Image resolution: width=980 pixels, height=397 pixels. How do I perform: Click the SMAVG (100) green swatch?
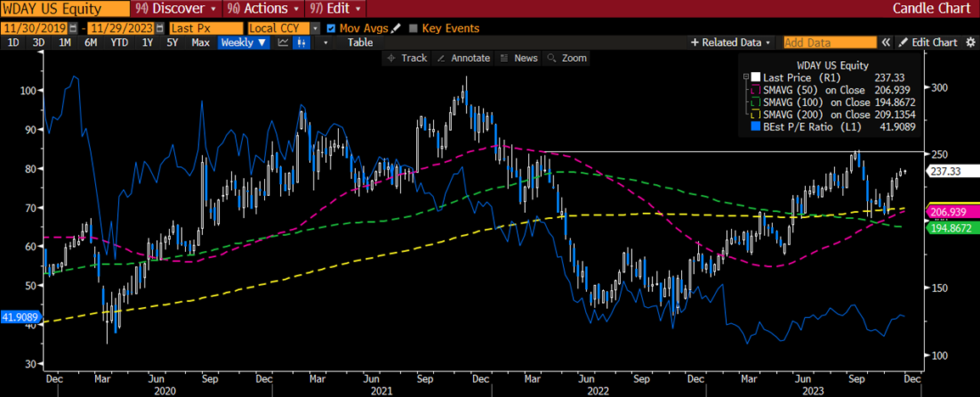(x=755, y=103)
